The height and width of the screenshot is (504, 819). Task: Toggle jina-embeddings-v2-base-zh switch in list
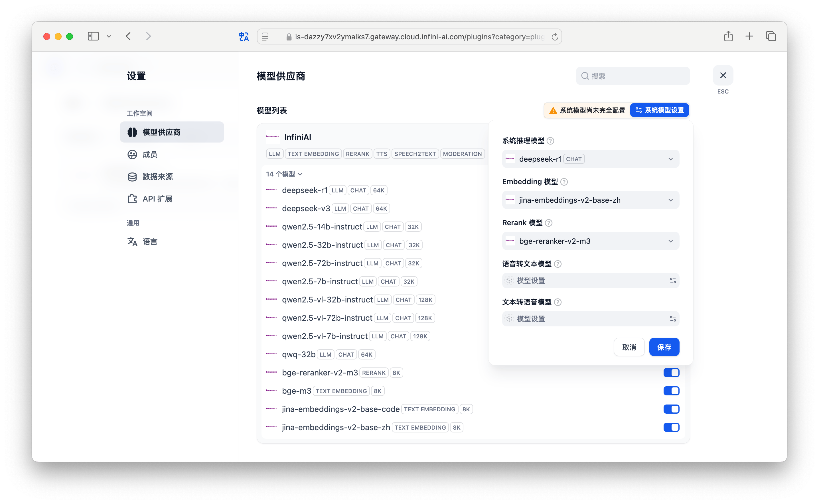[x=671, y=427]
